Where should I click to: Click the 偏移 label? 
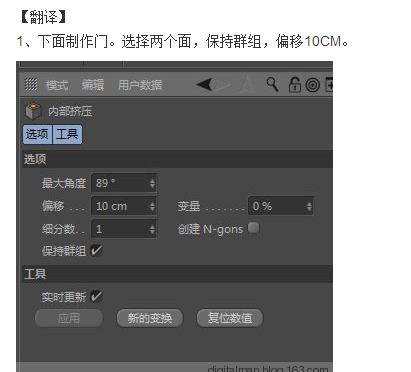point(53,206)
